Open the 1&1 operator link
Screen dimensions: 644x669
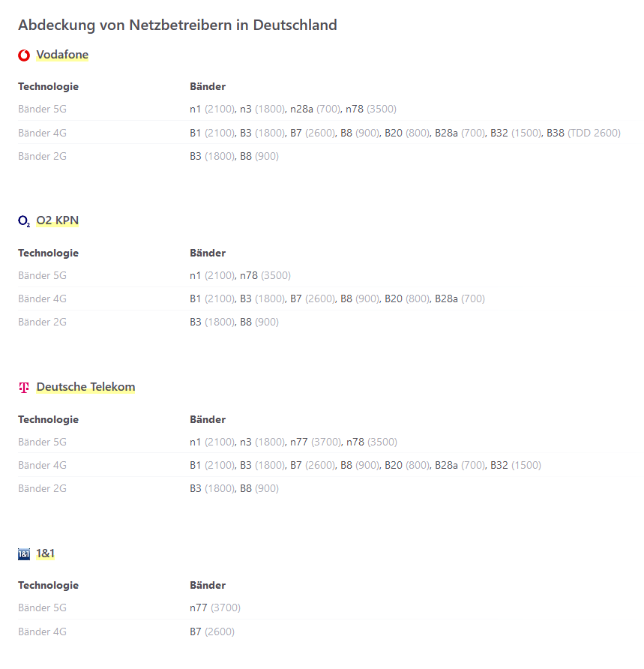[45, 553]
